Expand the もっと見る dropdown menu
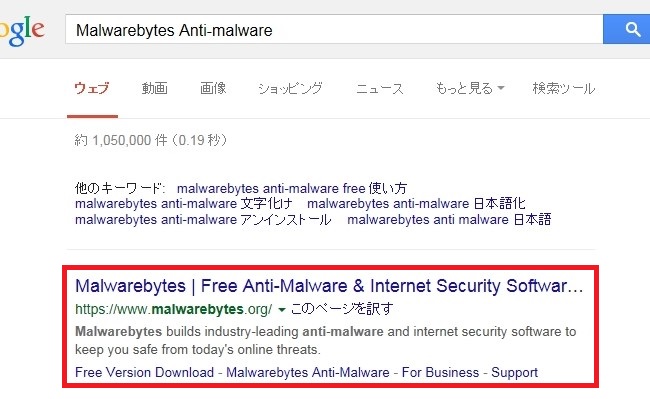The width and height of the screenshot is (650, 399). click(x=470, y=88)
